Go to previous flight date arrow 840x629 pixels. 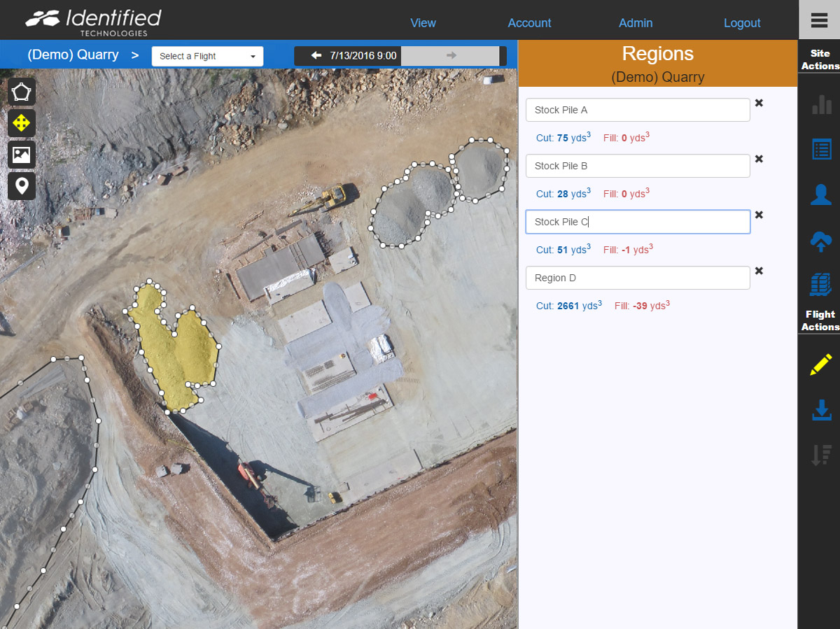click(316, 55)
